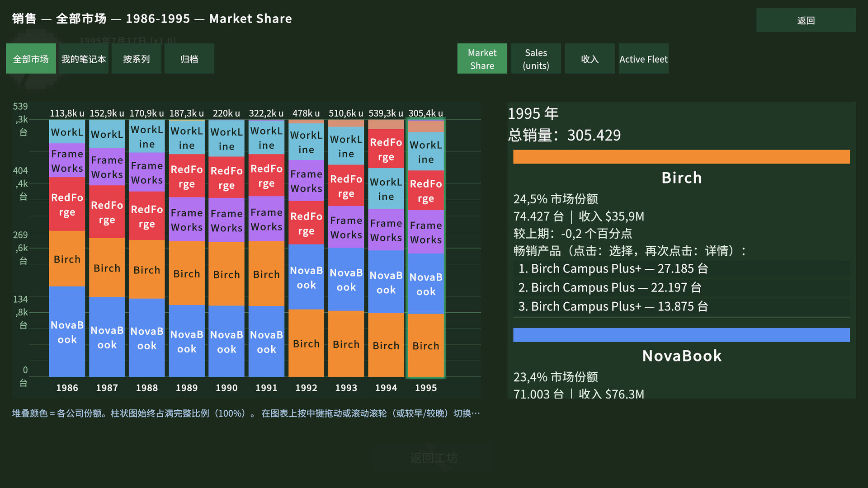
Task: Switch to Sales (units) view
Action: pyautogui.click(x=536, y=59)
